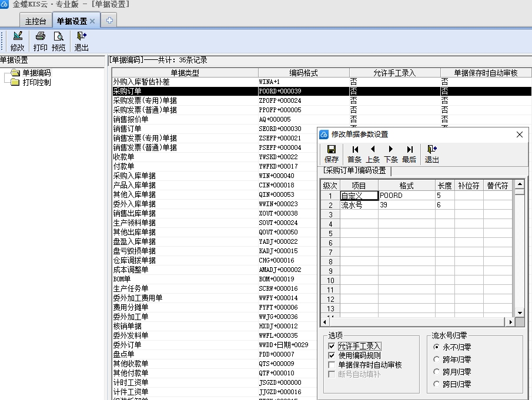The image size is (532, 400).
Task: Select the 生产领料单据 row
Action: (215, 223)
